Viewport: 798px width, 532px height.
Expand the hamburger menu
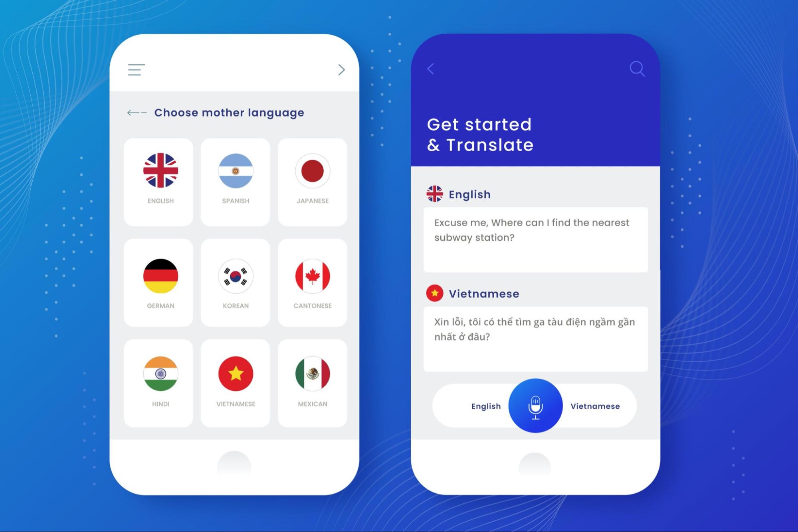[x=137, y=69]
